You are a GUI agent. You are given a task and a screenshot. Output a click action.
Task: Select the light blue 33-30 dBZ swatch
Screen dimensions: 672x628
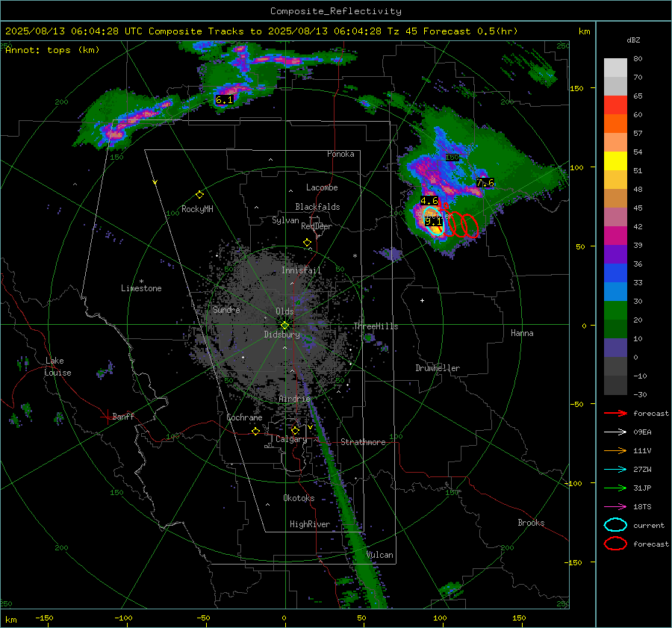[615, 292]
